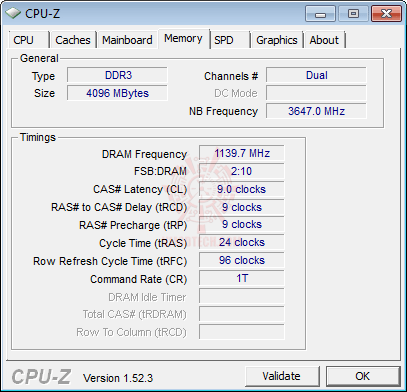The image size is (407, 392).
Task: Click the 'RAS# to CAS# Delay (tRCD)' label
Action: point(119,207)
